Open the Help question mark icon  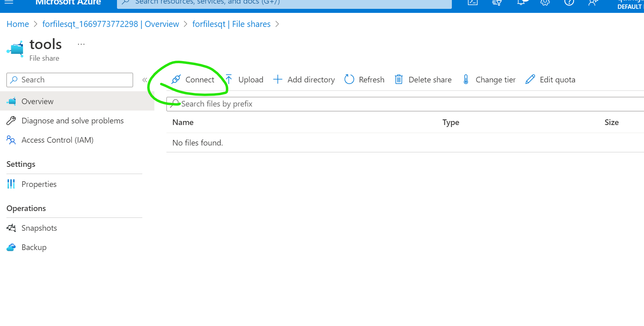pos(569,2)
